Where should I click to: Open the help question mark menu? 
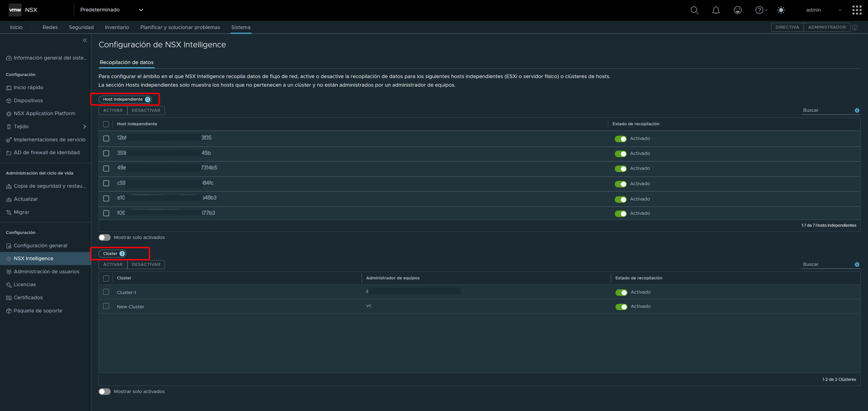click(x=761, y=10)
